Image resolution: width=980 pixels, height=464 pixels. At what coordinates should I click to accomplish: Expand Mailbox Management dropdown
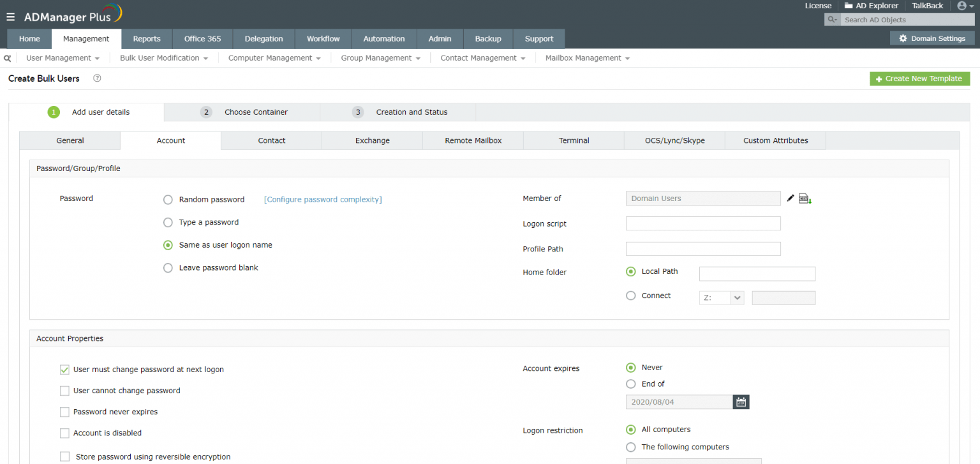point(588,58)
